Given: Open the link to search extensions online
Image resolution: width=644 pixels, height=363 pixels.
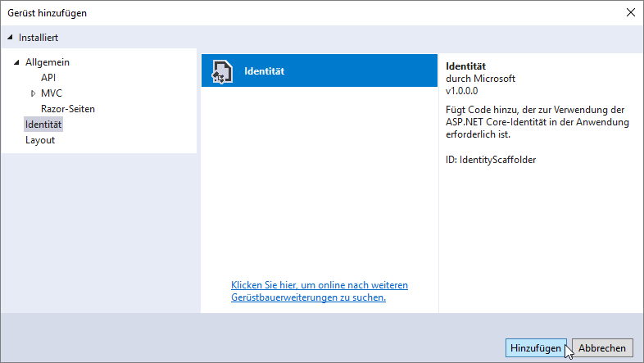Looking at the screenshot, I should (x=319, y=291).
